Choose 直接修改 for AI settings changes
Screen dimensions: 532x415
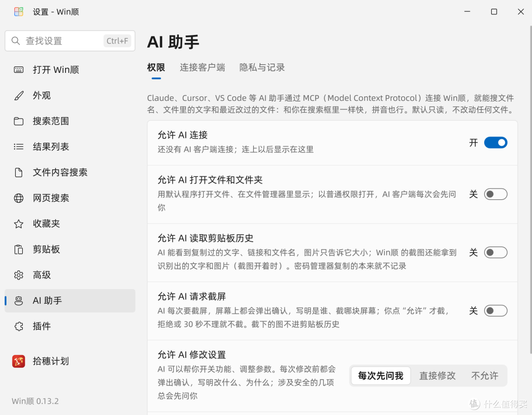437,376
